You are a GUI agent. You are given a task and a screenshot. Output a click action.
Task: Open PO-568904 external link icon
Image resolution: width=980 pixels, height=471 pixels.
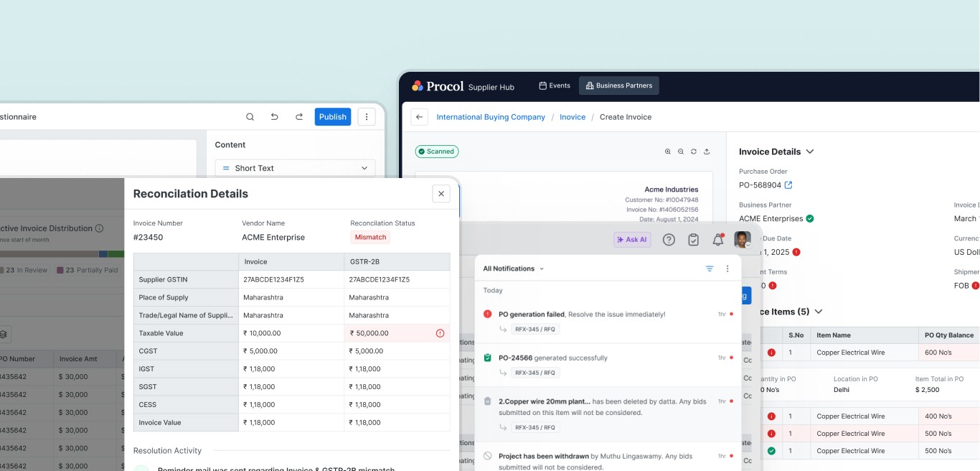tap(788, 185)
